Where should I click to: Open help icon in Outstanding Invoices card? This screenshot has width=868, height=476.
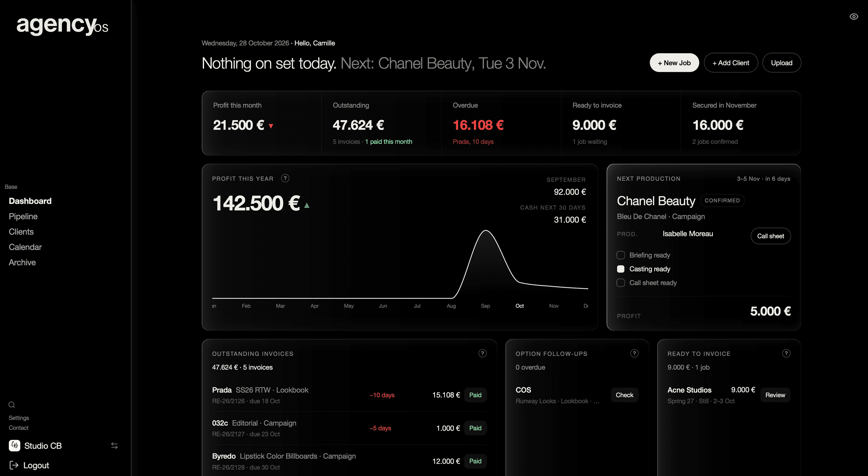pos(482,354)
